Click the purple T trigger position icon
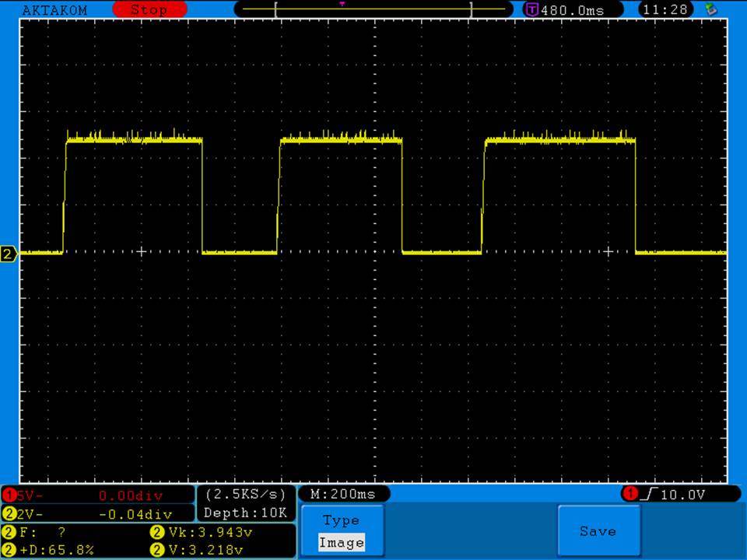 (x=532, y=10)
